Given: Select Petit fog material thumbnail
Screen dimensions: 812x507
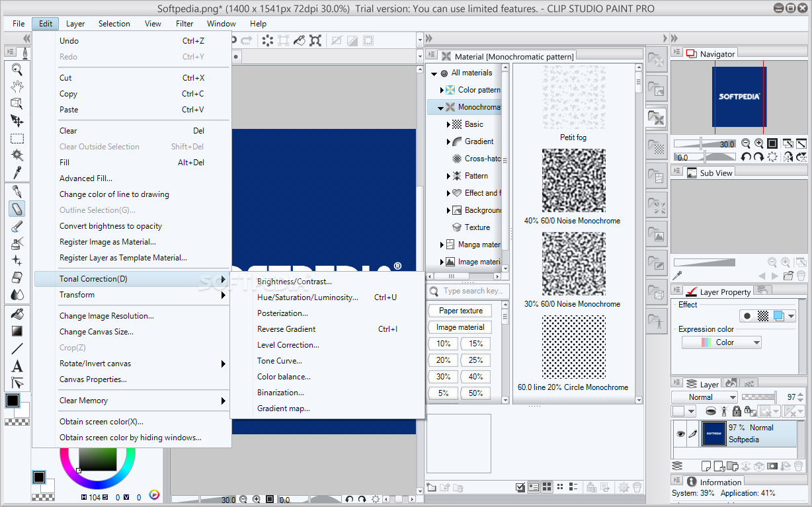Looking at the screenshot, I should click(x=573, y=97).
